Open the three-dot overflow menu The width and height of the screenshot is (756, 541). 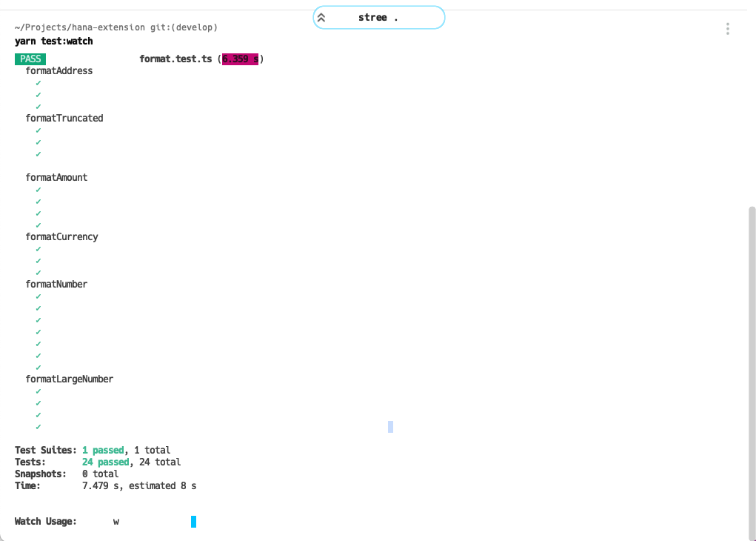tap(727, 28)
